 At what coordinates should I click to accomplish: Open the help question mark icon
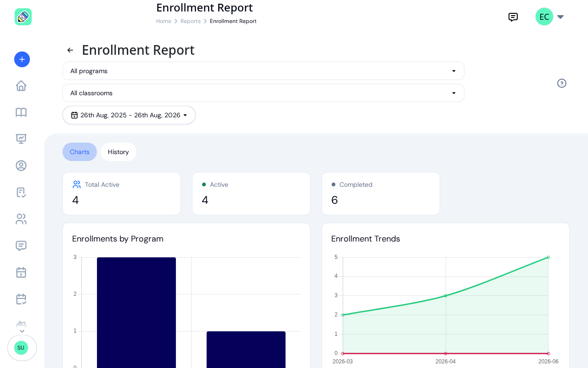[562, 83]
